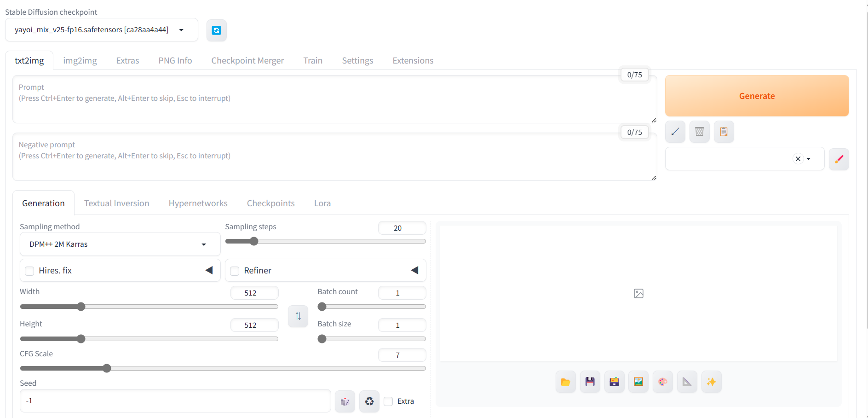Clear the prompt with the trash icon

pos(699,132)
